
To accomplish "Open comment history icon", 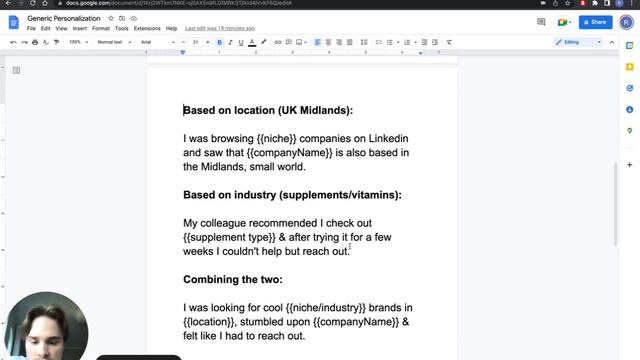I will click(x=541, y=22).
